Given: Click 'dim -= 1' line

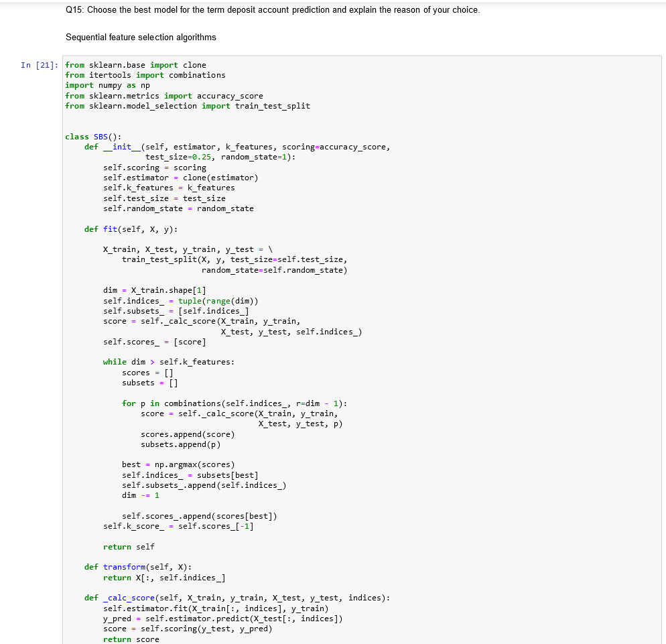Looking at the screenshot, I should (x=141, y=496).
